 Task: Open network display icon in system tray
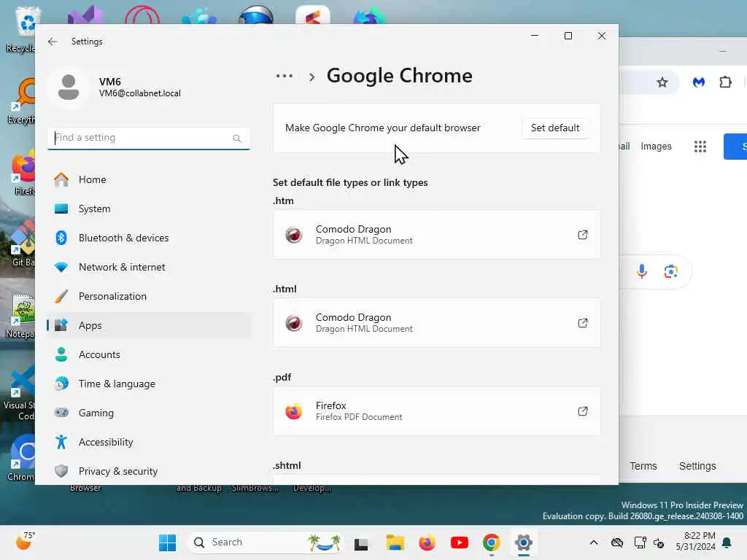pyautogui.click(x=640, y=542)
